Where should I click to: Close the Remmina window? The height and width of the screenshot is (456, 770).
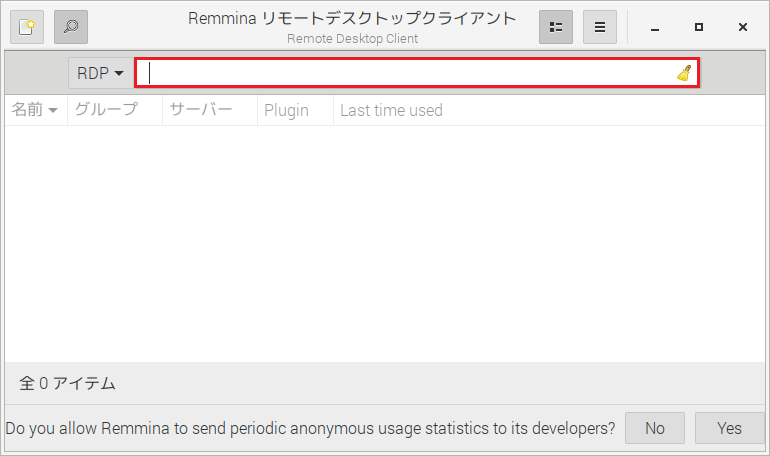[743, 28]
